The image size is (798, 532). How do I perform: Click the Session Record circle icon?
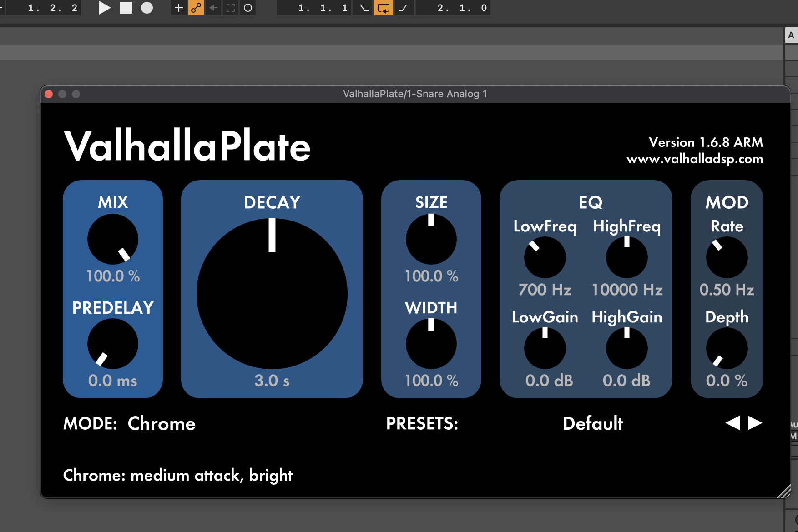247,8
